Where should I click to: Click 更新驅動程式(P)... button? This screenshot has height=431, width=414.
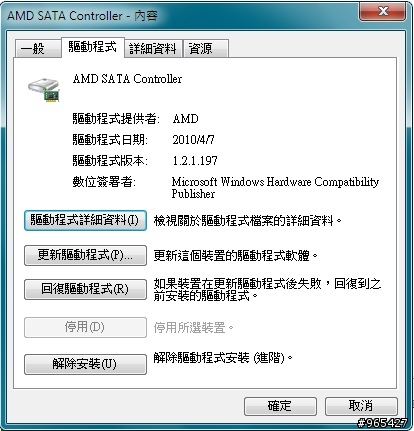pos(85,255)
